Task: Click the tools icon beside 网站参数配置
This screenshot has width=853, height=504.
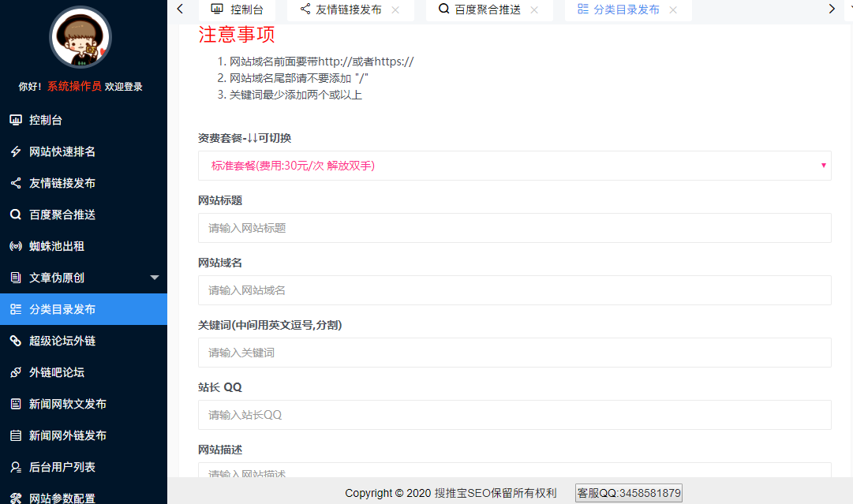Action: [x=16, y=498]
